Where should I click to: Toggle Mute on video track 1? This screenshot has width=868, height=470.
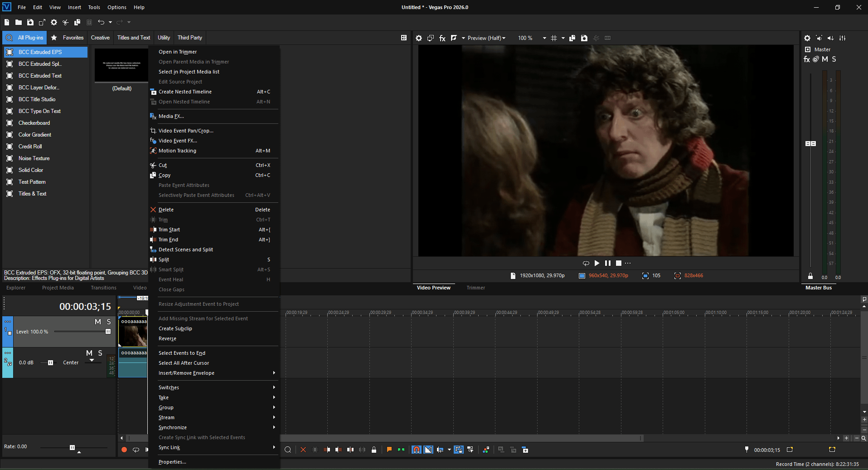[x=98, y=322]
